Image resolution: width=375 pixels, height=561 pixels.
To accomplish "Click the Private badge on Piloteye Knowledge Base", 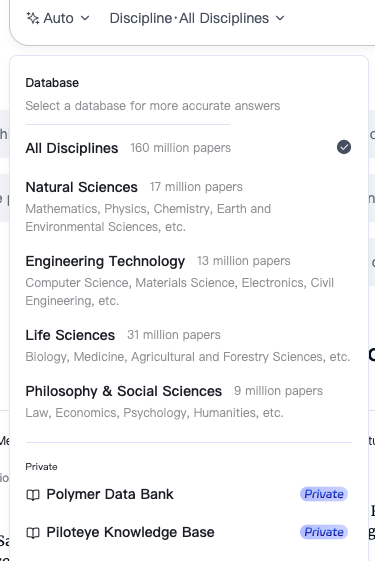I will pos(323,532).
